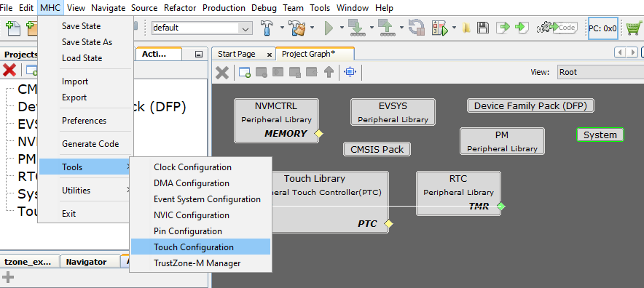
Task: Click Export in MHC menu
Action: 86,97
